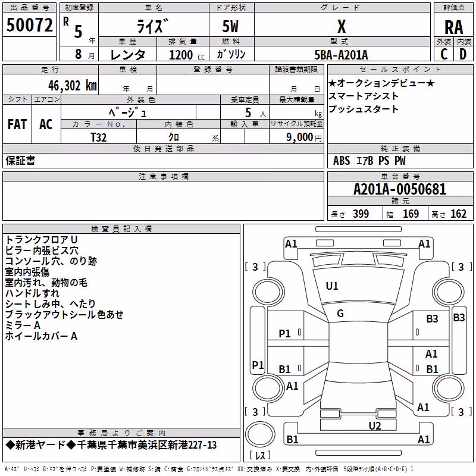
Task: Select the note 室内内張傷
Action: point(27,272)
